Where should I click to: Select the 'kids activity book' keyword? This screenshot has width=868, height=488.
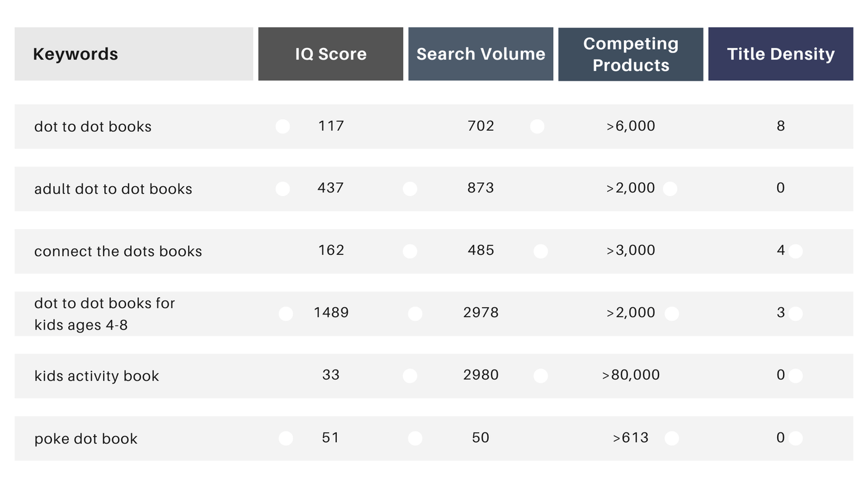(x=97, y=376)
